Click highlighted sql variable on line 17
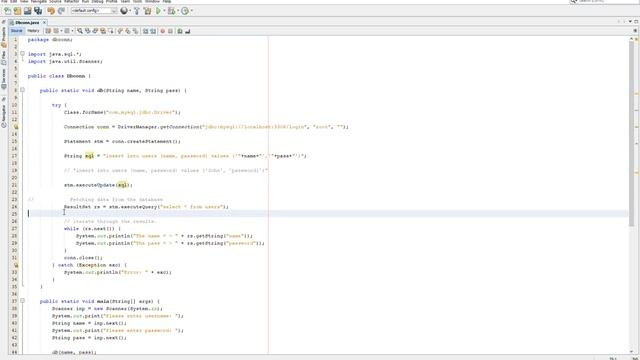 (x=89, y=156)
